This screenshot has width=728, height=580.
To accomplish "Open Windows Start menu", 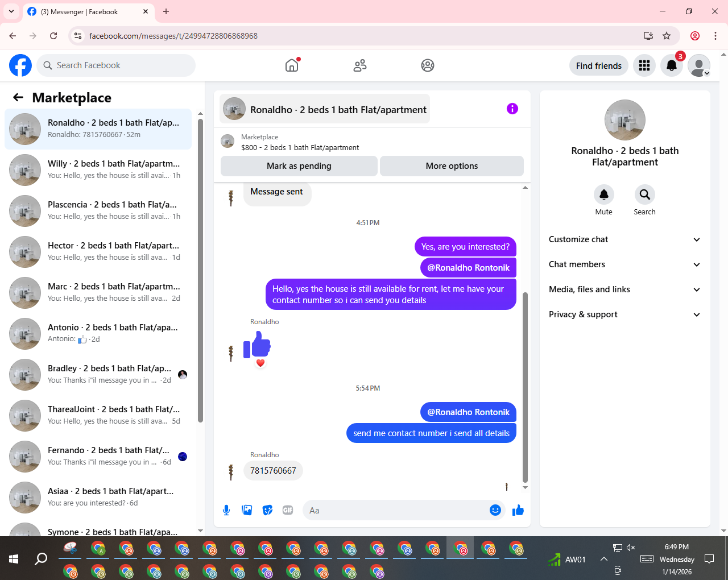I will tap(14, 559).
